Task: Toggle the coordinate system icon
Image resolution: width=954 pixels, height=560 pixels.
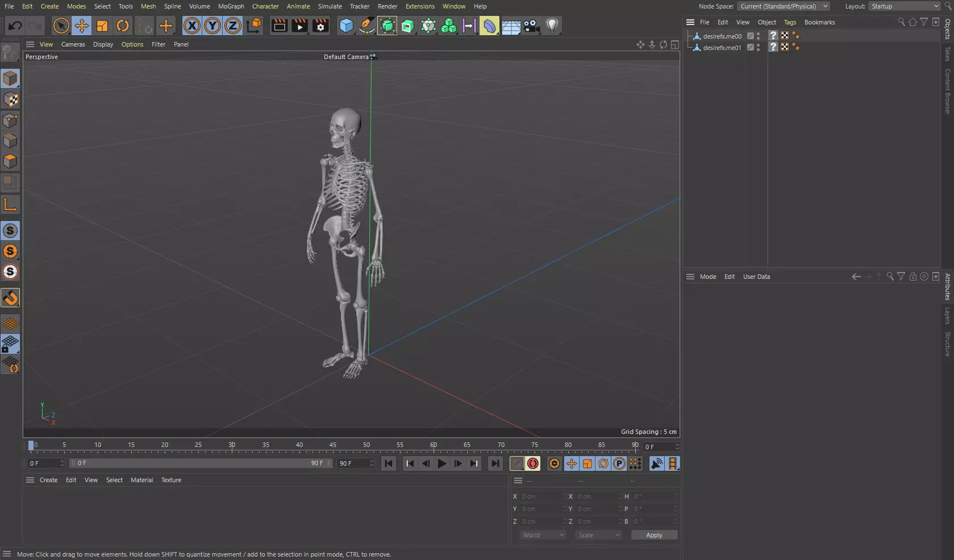Action: point(255,26)
